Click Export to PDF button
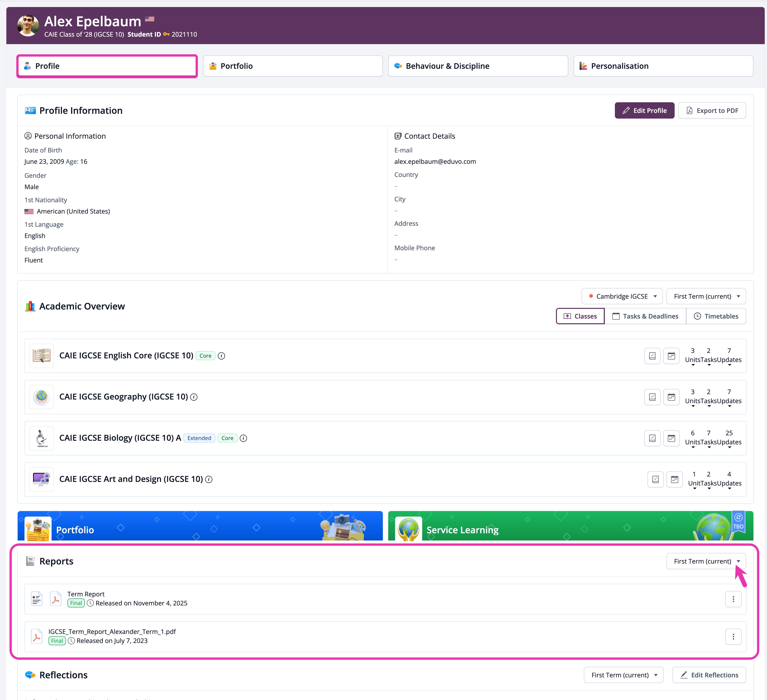This screenshot has width=767, height=700. point(712,111)
